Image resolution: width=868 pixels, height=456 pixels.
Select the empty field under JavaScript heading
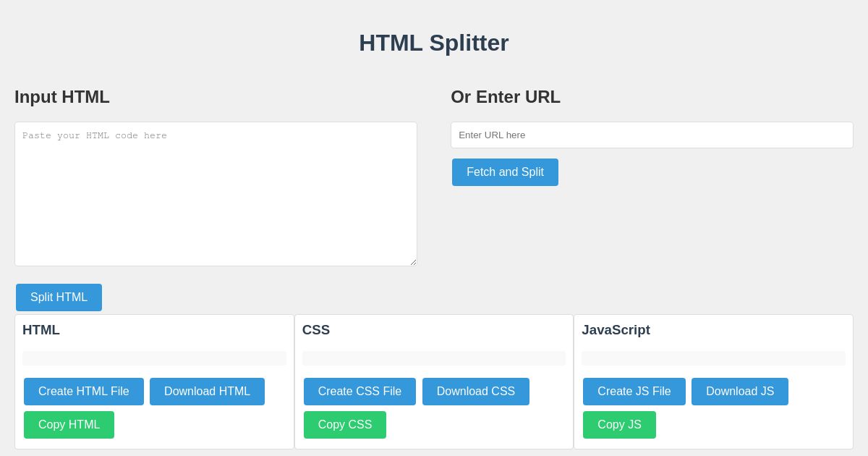click(713, 358)
